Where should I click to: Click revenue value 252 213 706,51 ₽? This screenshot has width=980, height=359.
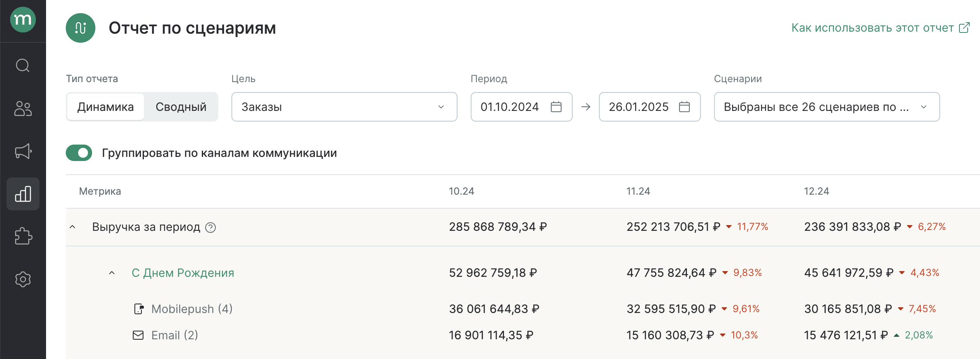tap(673, 227)
